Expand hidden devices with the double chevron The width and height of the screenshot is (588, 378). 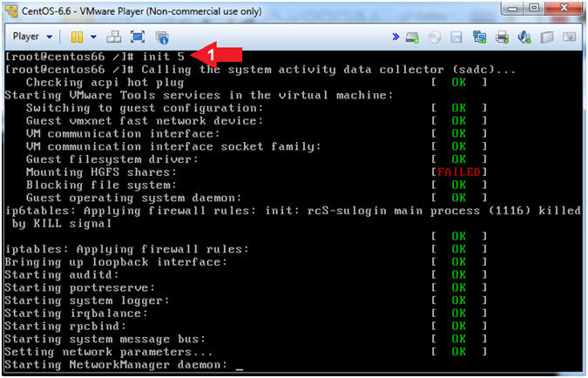point(395,37)
